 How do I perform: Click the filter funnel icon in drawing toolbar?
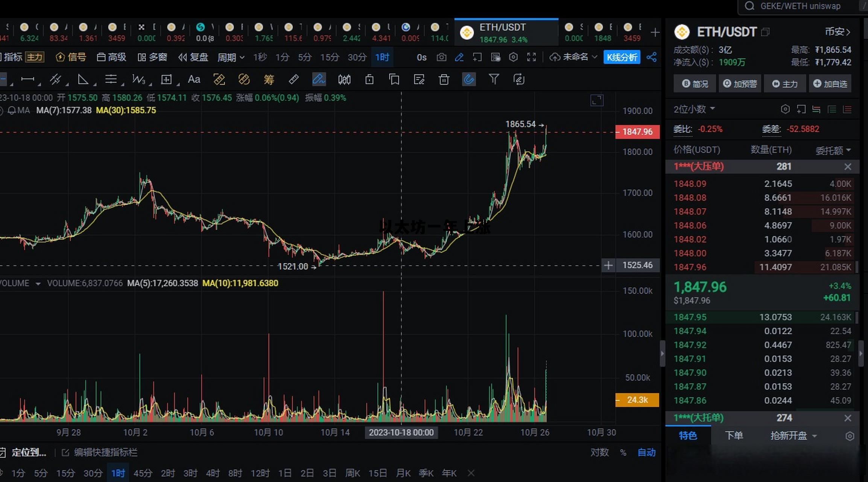coord(494,79)
